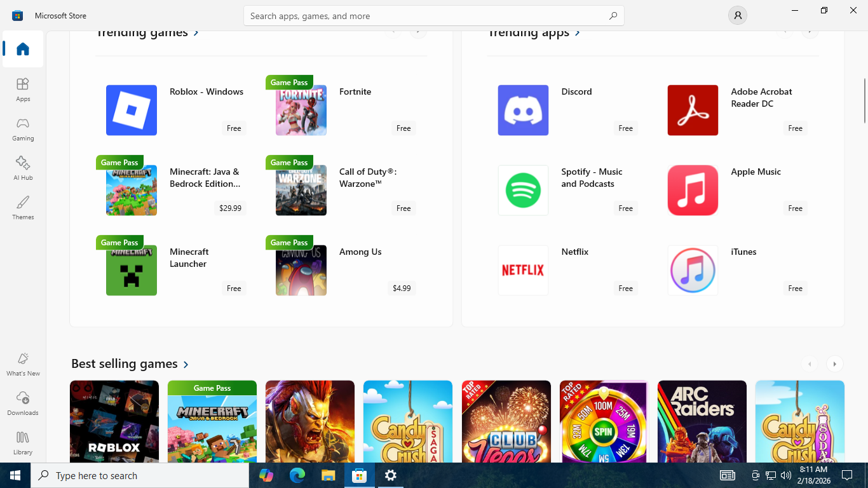Open the Gaming section in sidebar
Screen dimensions: 868x488
coord(23,129)
